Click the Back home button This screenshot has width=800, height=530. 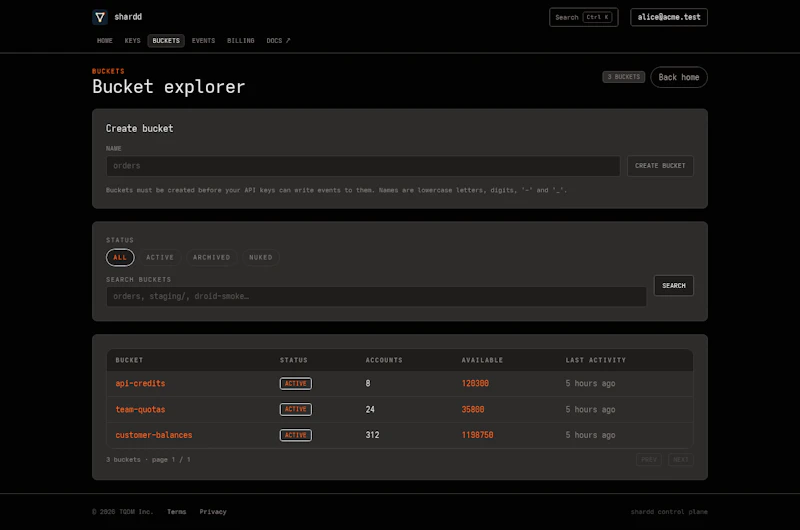point(679,77)
